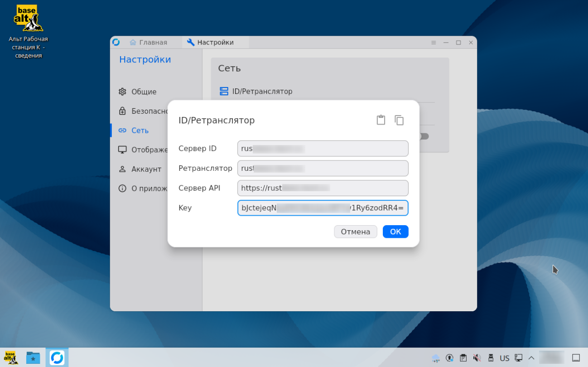Open the hamburger menu in the titlebar
This screenshot has height=367, width=588.
[x=434, y=42]
